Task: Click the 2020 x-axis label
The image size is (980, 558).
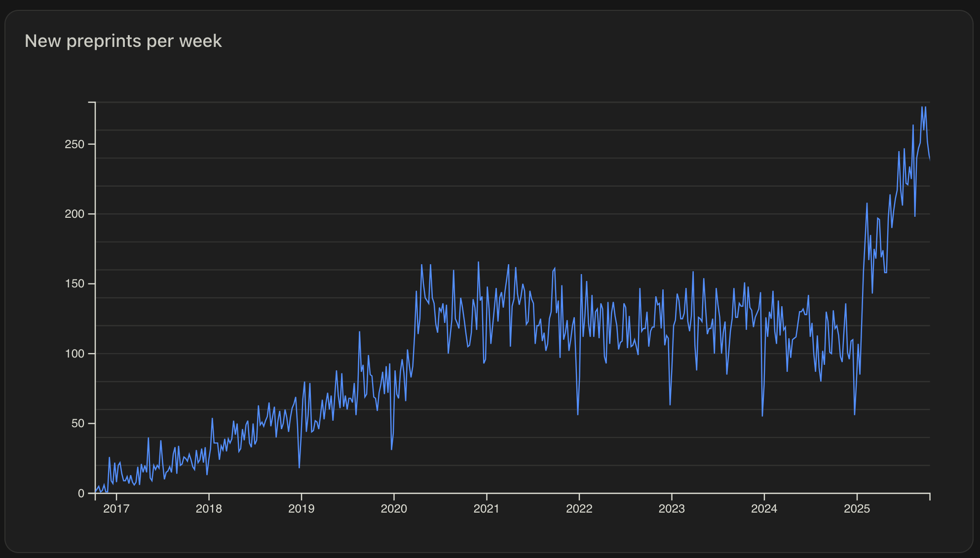Action: pyautogui.click(x=394, y=509)
